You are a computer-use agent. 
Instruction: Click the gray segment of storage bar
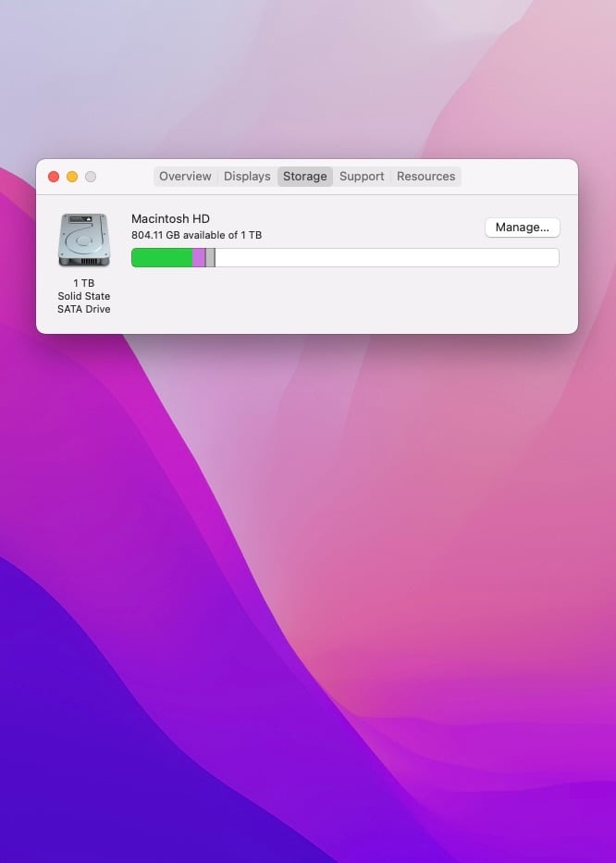[x=210, y=257]
